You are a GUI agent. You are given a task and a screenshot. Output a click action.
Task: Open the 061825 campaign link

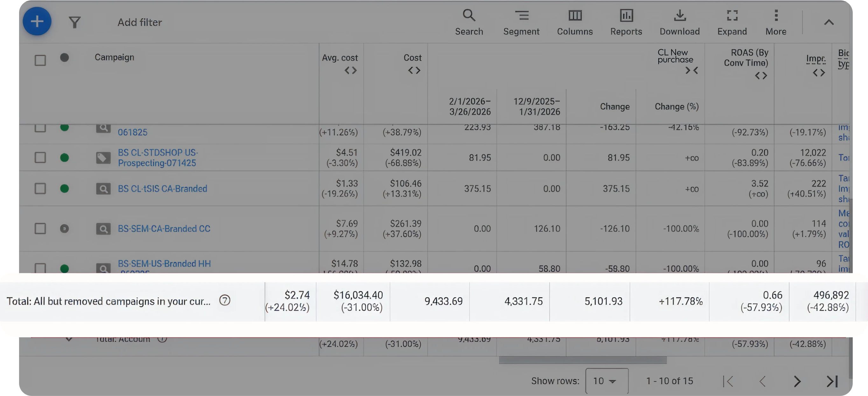click(132, 132)
